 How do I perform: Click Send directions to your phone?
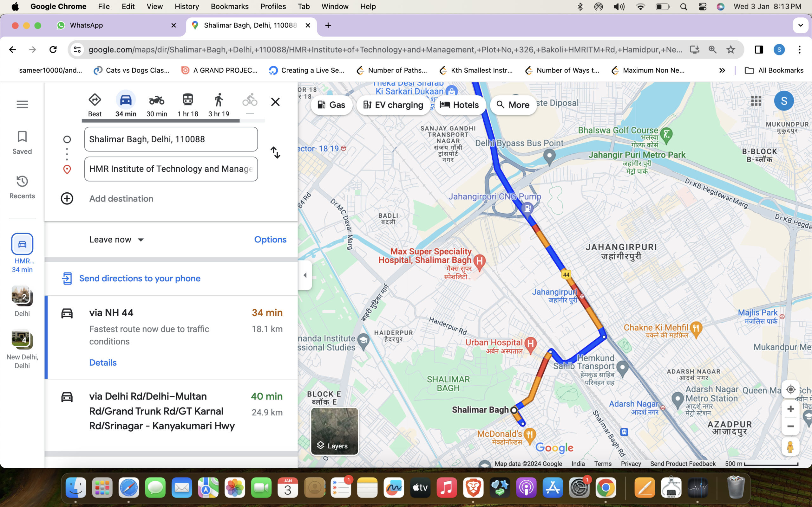(x=140, y=278)
